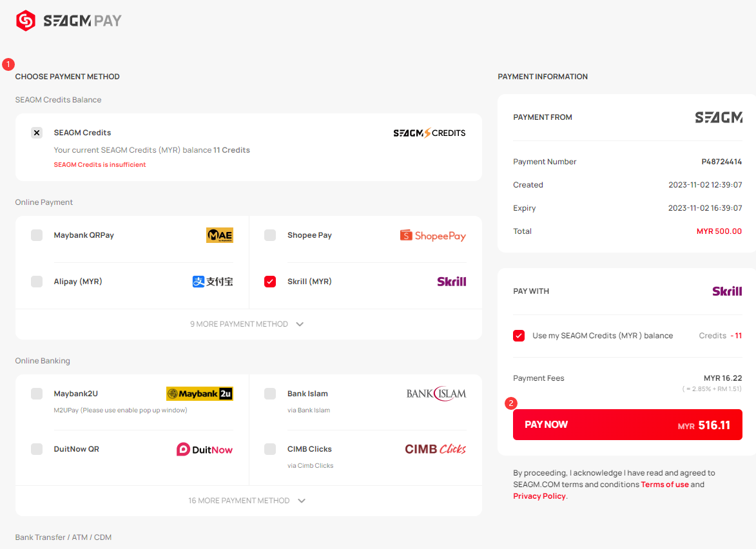The image size is (756, 549).
Task: Click the SEAGM Pay logo
Action: click(x=68, y=21)
